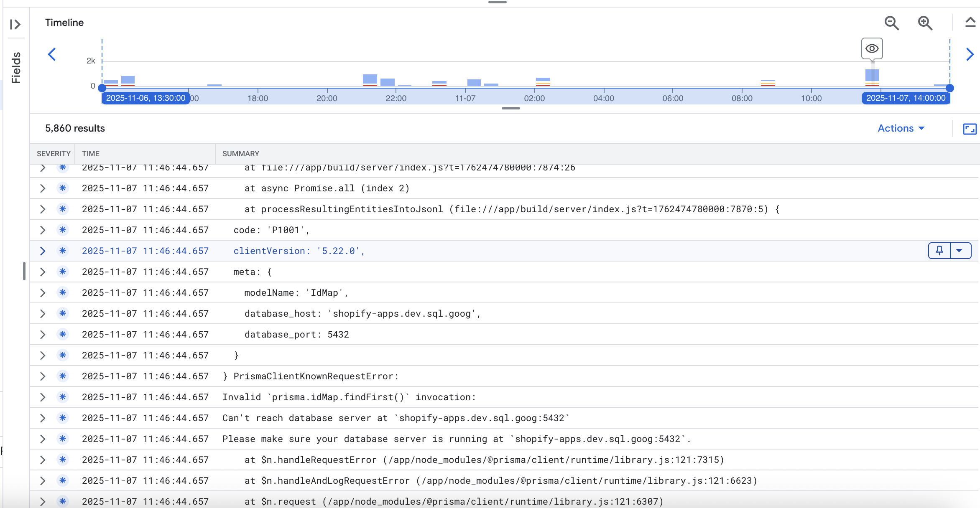This screenshot has width=980, height=508.
Task: Click the SEVERITY column header
Action: coord(54,153)
